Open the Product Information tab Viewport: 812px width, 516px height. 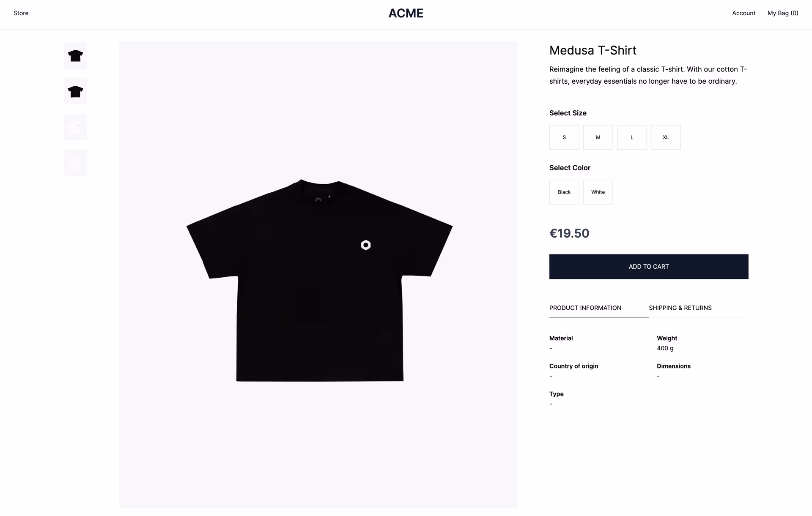click(x=585, y=308)
